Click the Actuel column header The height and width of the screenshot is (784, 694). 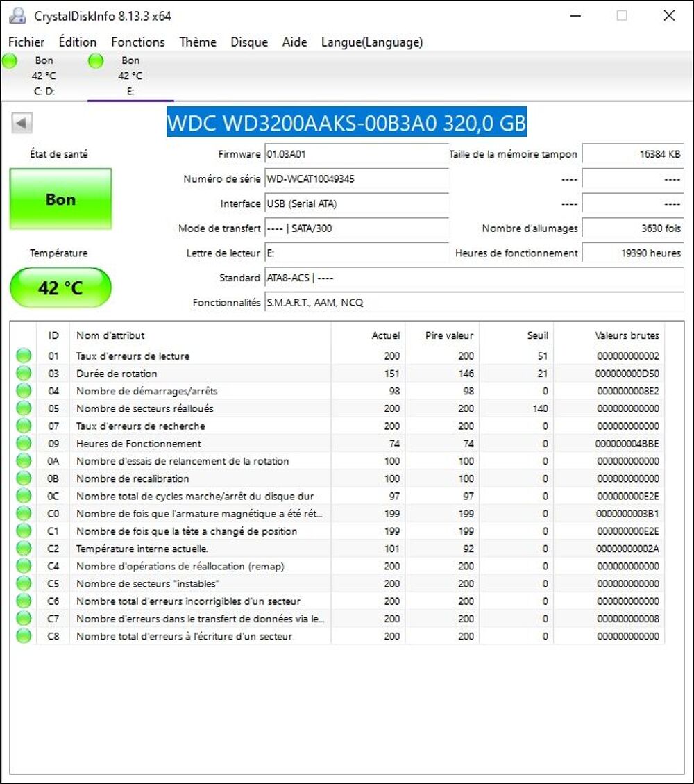click(x=369, y=335)
